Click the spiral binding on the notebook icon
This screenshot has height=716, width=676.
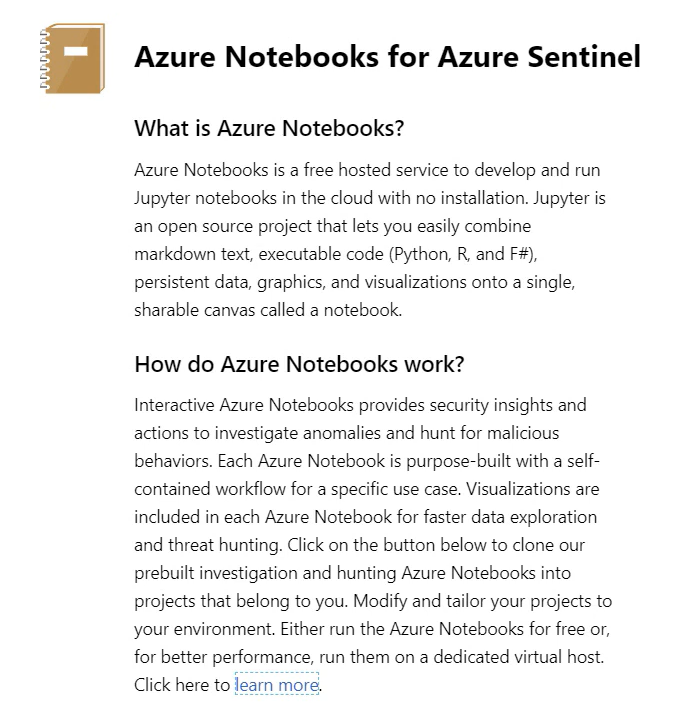(x=44, y=61)
